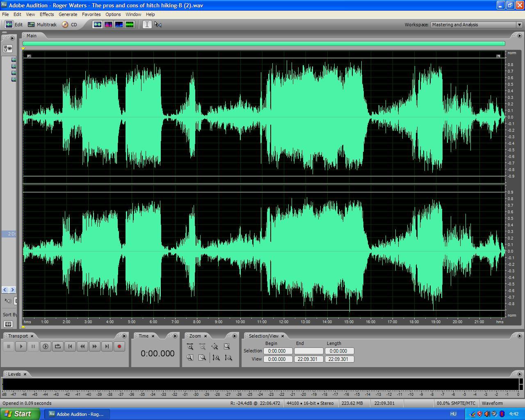Select the Time Selection tool

(x=147, y=25)
